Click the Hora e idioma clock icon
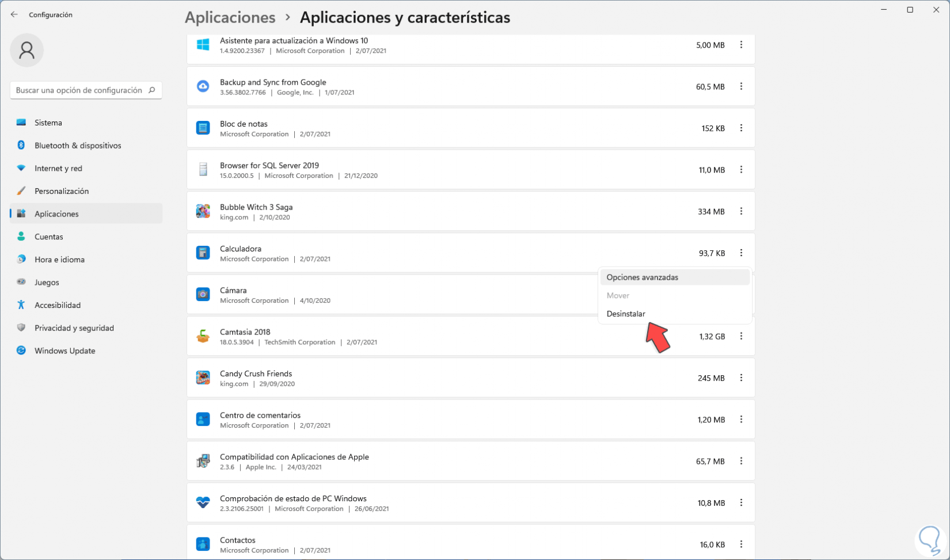Viewport: 950px width, 560px height. pos(21,260)
